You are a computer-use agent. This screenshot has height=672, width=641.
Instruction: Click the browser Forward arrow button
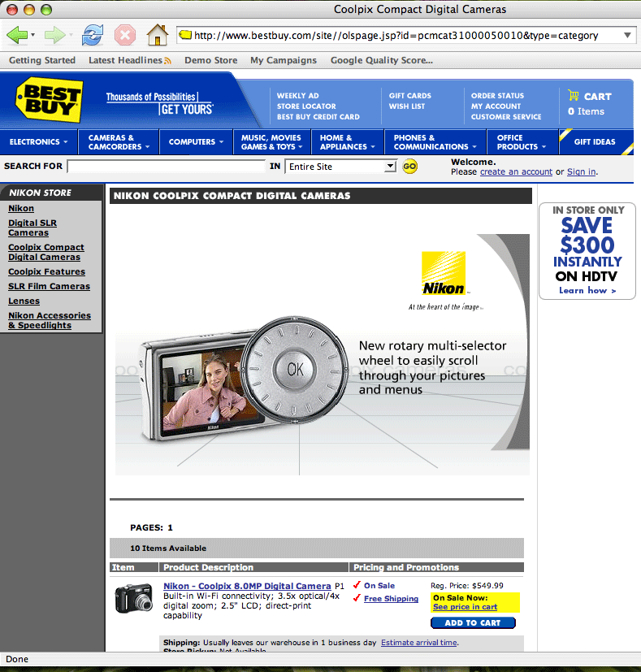54,35
